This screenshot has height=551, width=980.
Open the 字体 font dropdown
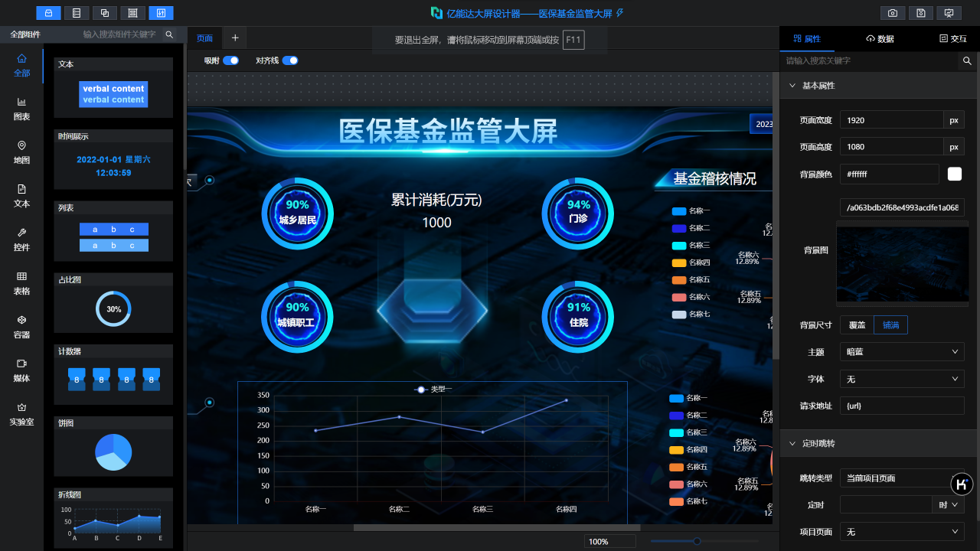pos(901,379)
